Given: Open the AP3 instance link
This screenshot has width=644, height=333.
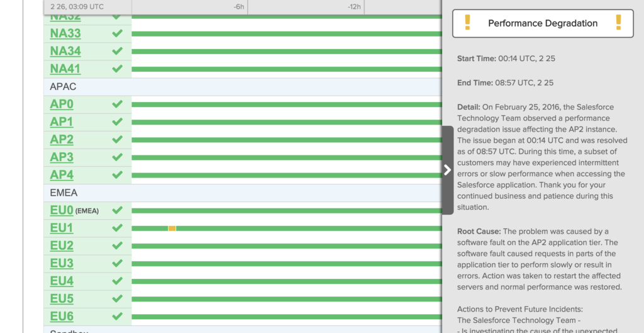Looking at the screenshot, I should pyautogui.click(x=62, y=157).
